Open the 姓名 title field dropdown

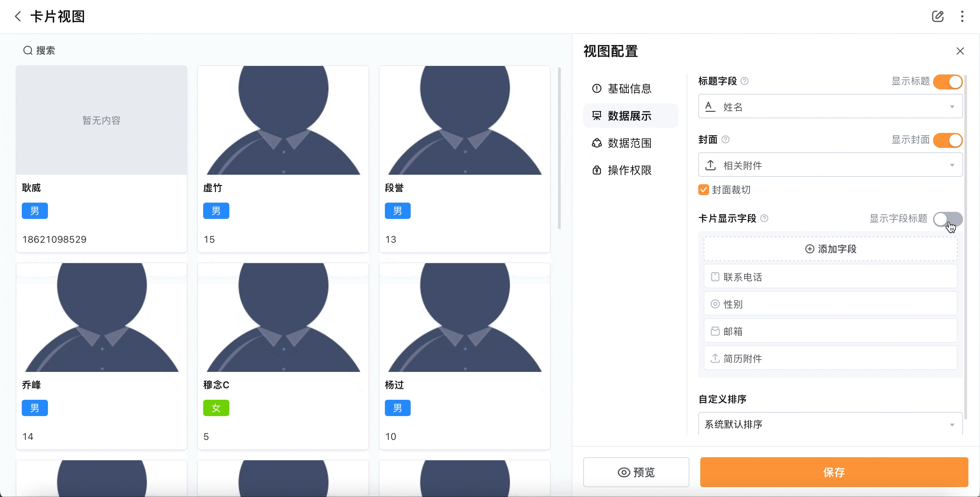[830, 106]
